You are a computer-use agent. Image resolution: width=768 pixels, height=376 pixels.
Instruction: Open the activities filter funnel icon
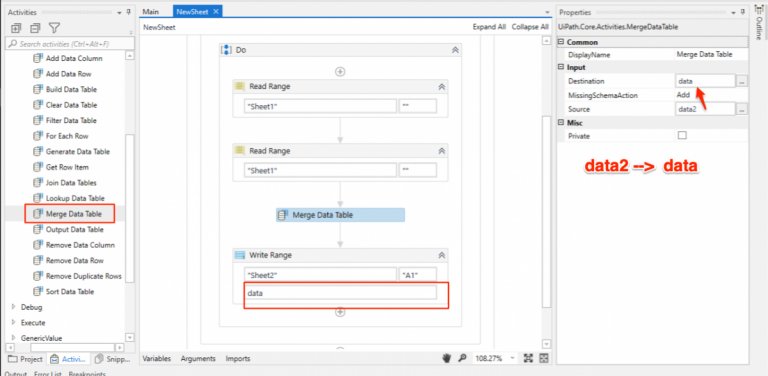[54, 28]
